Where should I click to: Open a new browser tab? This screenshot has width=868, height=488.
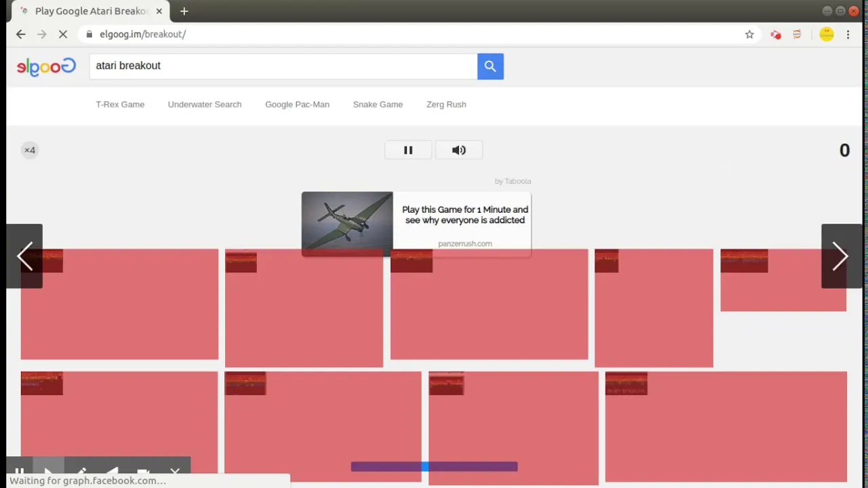184,11
